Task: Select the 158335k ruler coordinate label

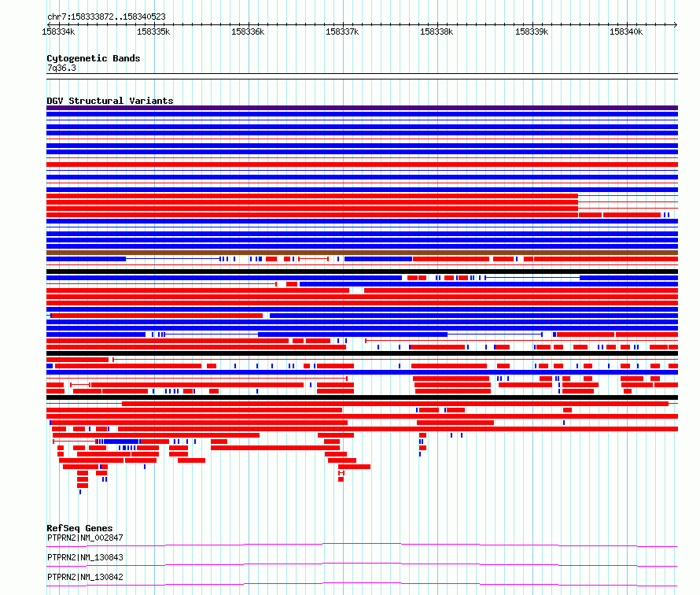Action: click(x=153, y=31)
